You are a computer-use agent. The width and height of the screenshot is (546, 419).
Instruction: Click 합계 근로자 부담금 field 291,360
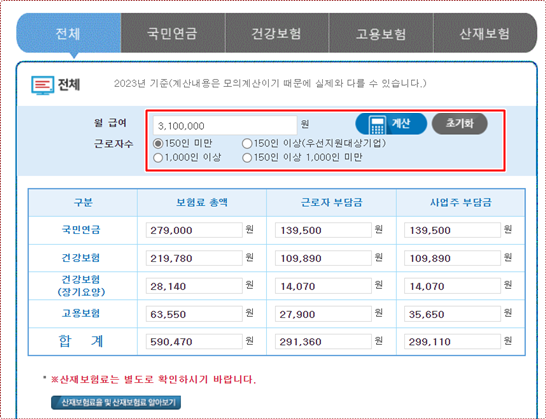pyautogui.click(x=323, y=341)
